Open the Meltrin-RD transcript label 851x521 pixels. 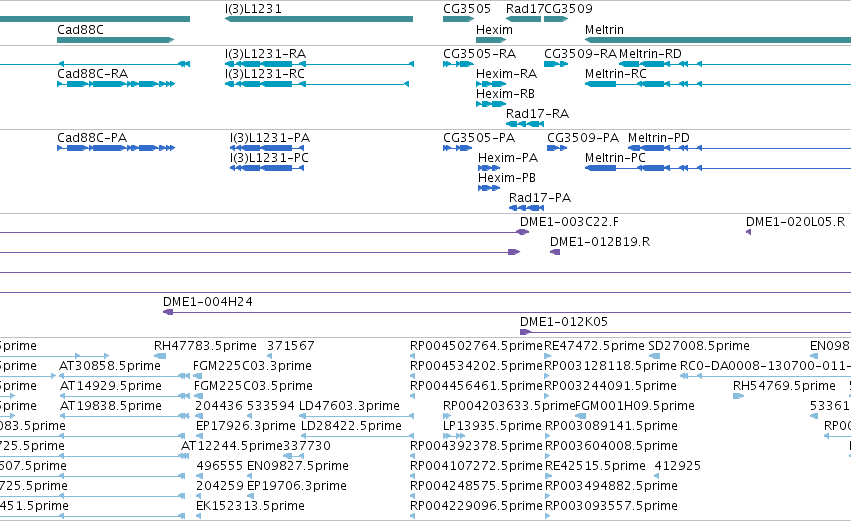[x=650, y=54]
